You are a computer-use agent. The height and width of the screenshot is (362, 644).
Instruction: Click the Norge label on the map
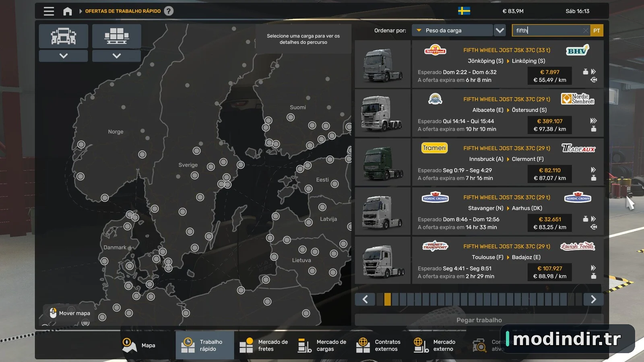tap(116, 132)
